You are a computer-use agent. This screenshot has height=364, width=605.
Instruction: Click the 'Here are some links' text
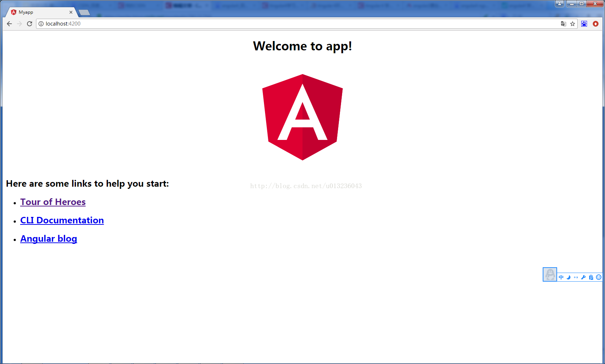[88, 184]
